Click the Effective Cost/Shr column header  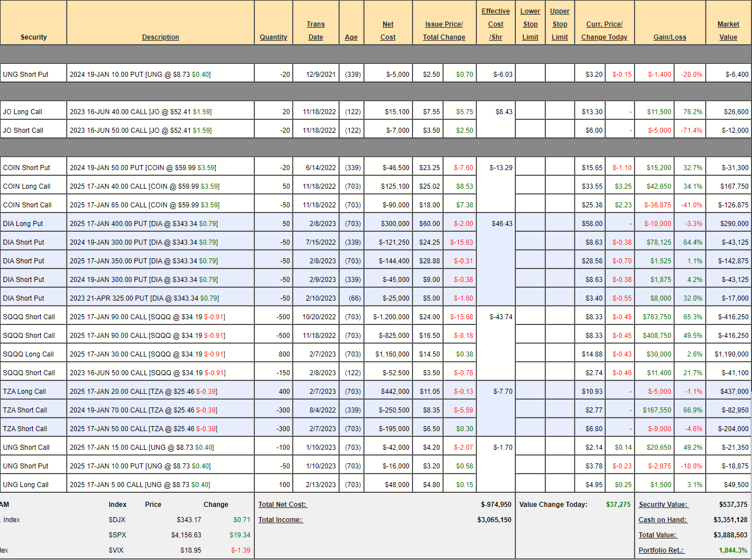coord(495,24)
